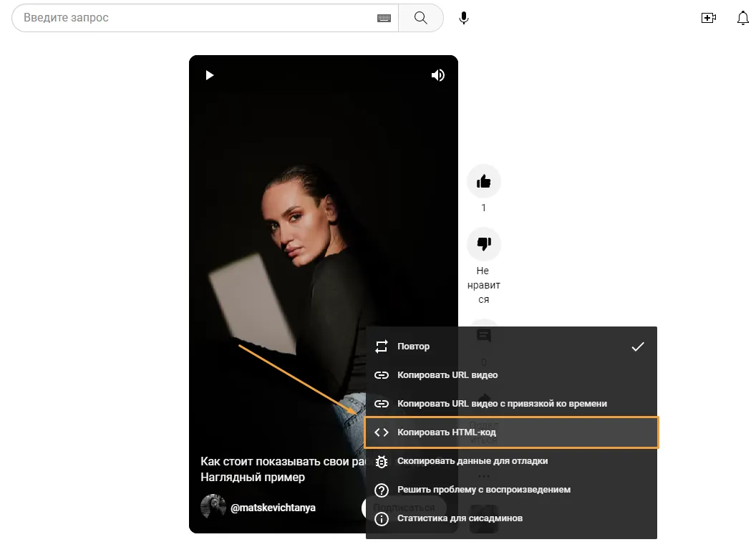
Task: Choose 'Копировать HTML-код' from the menu
Action: coord(511,432)
